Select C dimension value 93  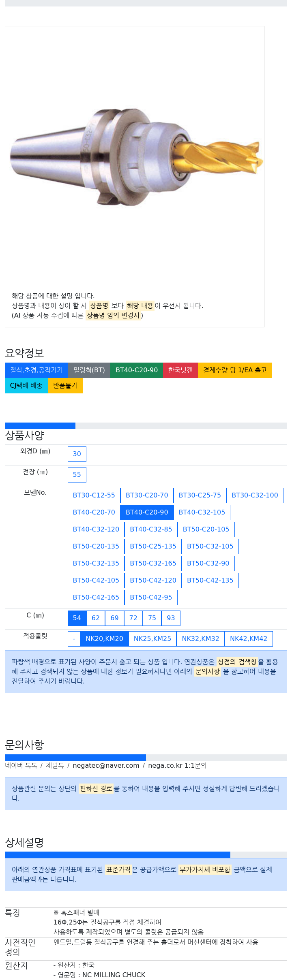pos(171,618)
